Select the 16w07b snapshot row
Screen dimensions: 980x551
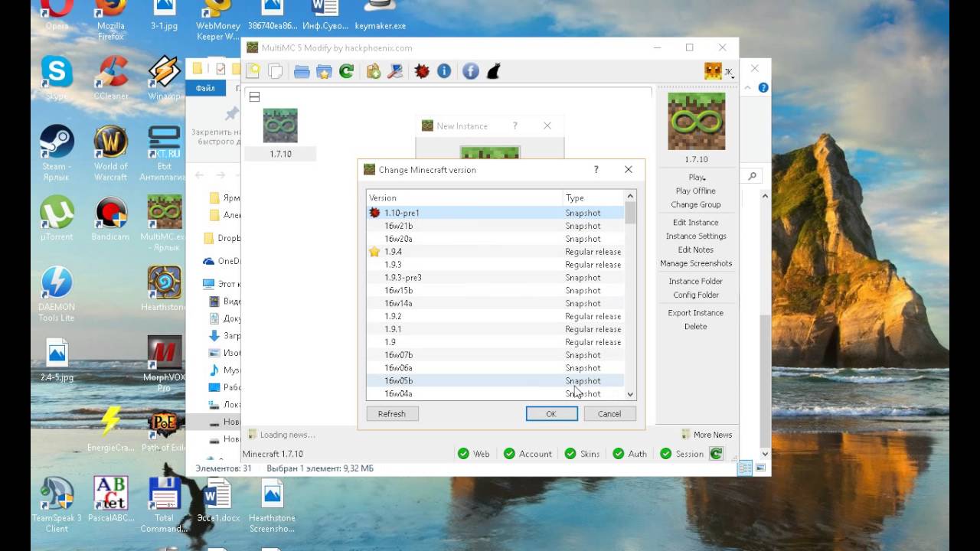495,355
